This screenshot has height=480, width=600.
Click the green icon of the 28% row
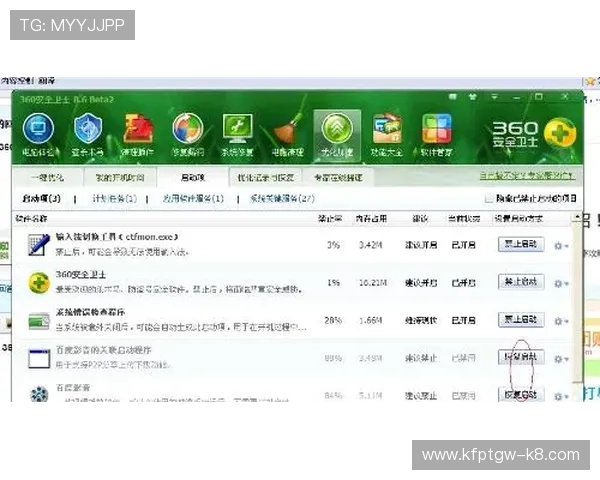(x=39, y=321)
